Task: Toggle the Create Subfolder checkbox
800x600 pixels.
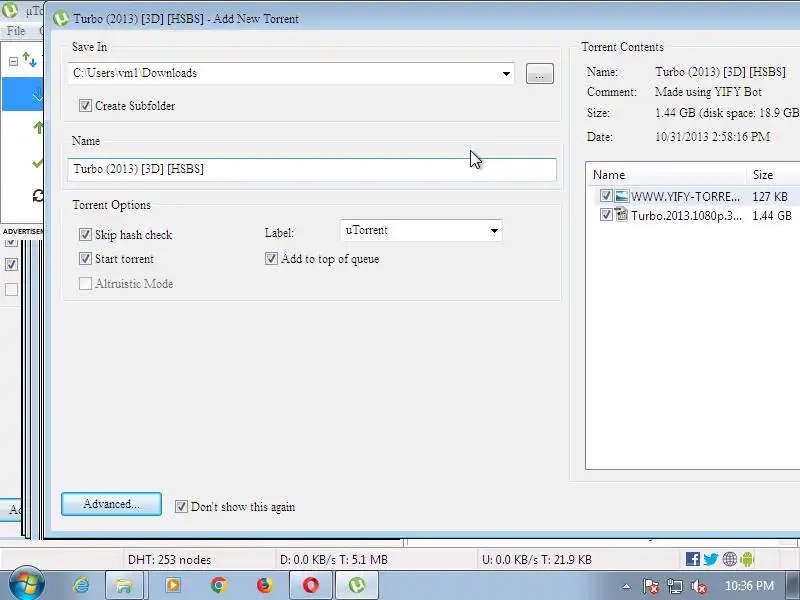Action: [x=85, y=106]
